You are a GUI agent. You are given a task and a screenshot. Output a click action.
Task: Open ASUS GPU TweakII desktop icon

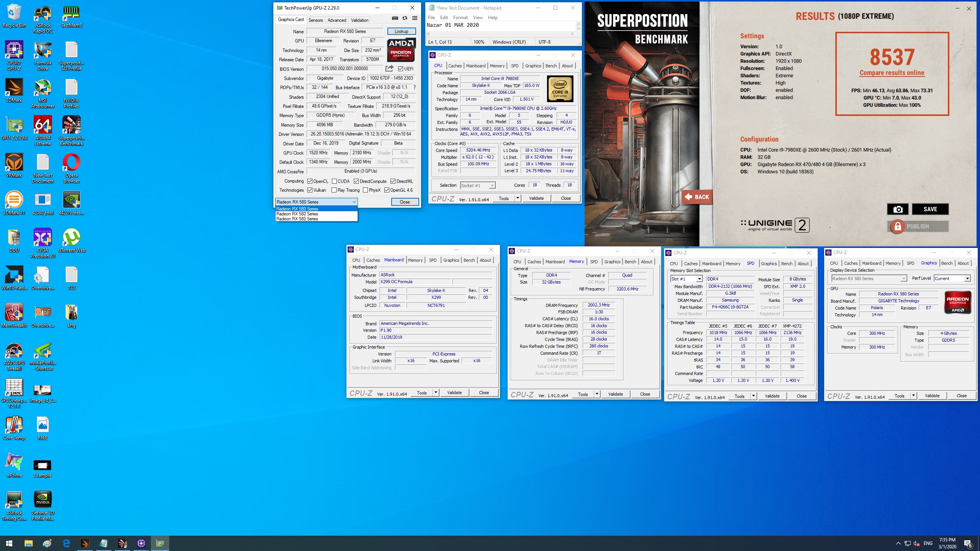[x=14, y=357]
